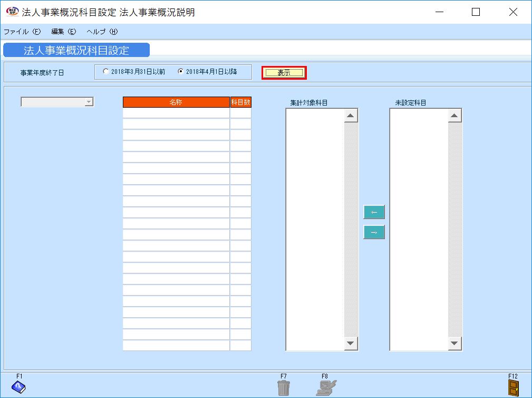Screen dimensions: 532x398
Task: Click the F12 exit door icon
Action: click(512, 388)
